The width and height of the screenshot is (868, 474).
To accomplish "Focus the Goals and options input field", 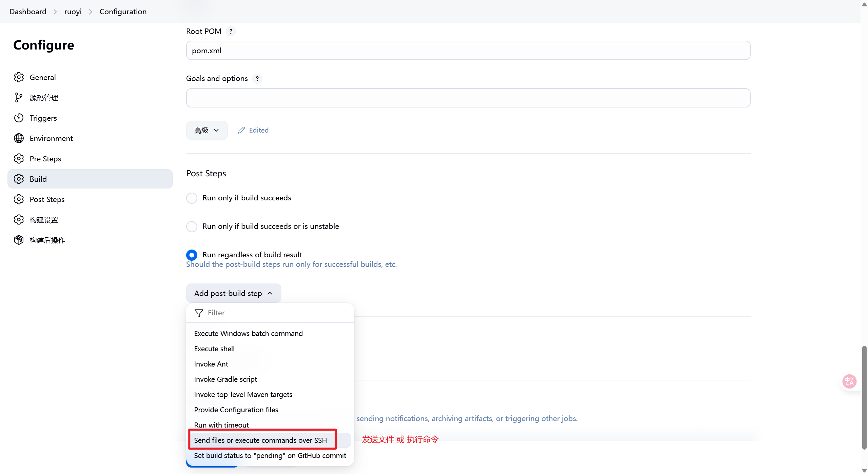I will 468,98.
